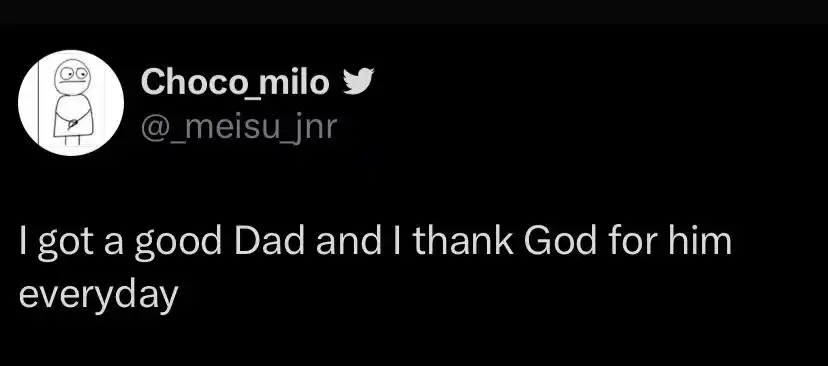The height and width of the screenshot is (366, 828).
Task: Click the Twitter bird icon beside Choco_milo
Action: (x=358, y=81)
